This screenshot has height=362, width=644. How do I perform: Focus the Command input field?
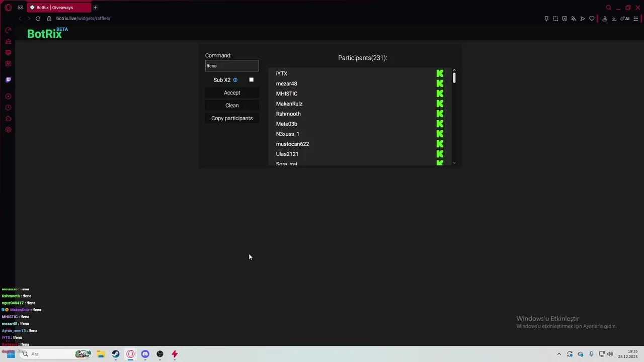232,66
